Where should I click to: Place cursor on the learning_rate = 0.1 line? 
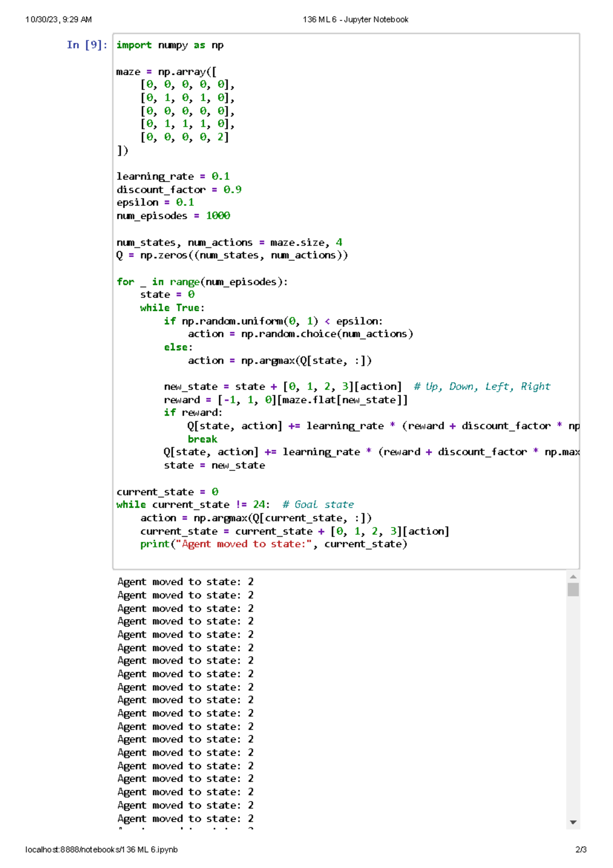173,176
